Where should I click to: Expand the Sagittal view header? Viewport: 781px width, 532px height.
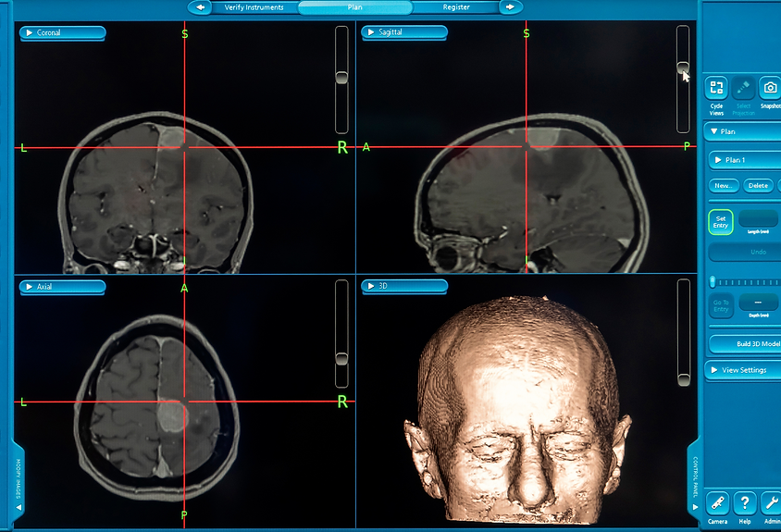(404, 32)
